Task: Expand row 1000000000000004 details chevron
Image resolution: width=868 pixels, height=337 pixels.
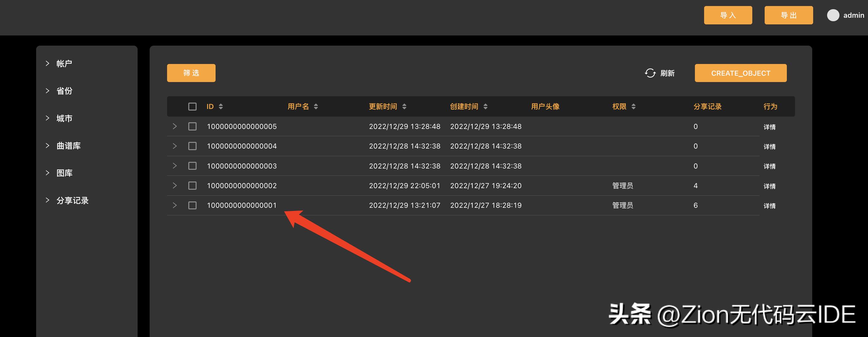Action: (x=175, y=146)
